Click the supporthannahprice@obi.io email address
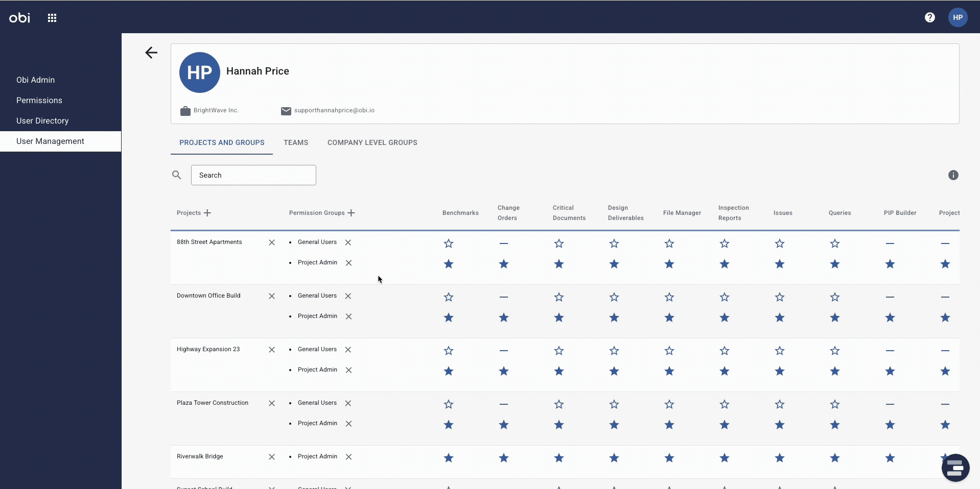The width and height of the screenshot is (980, 489). pos(334,110)
